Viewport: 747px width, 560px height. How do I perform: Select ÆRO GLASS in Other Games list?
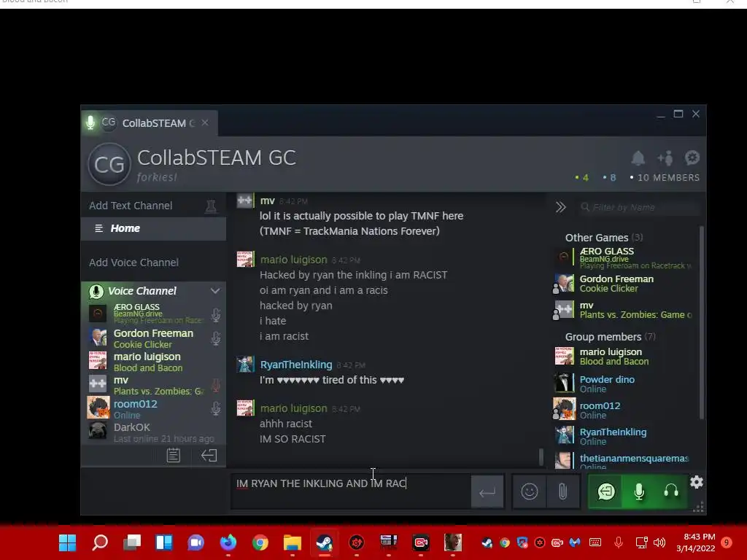pyautogui.click(x=623, y=257)
